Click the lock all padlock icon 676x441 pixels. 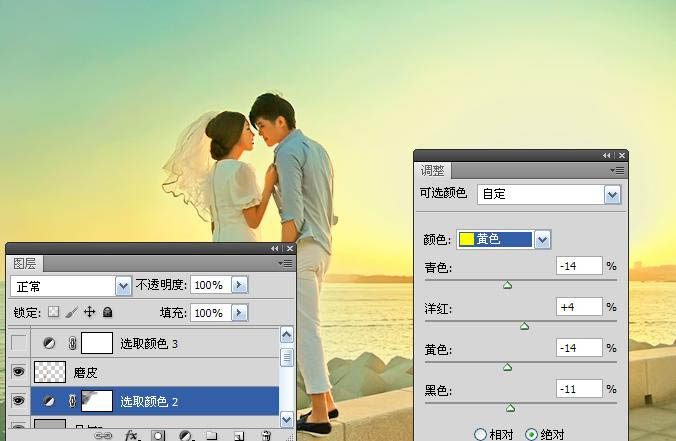coord(107,313)
